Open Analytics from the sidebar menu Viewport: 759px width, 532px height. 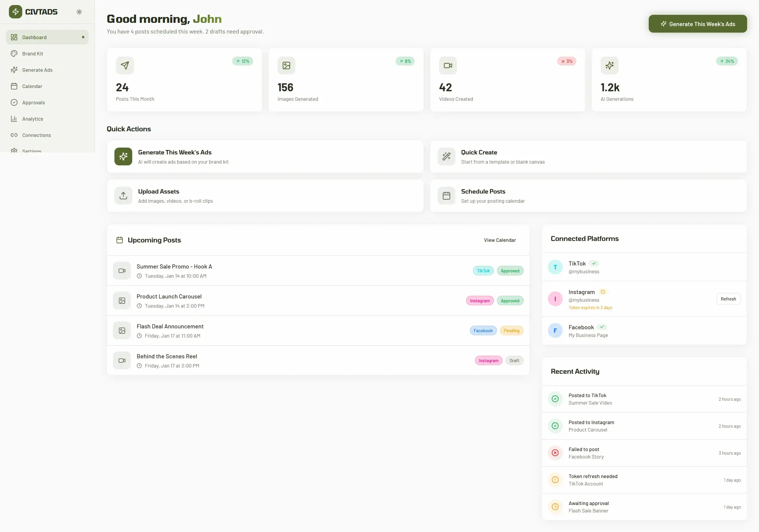click(32, 119)
